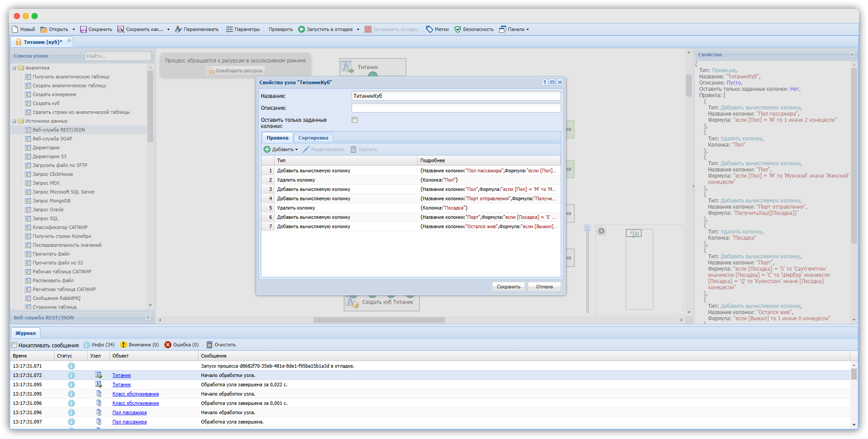
Task: Click lock icon on Титаник (куб) tab
Action: (19, 42)
